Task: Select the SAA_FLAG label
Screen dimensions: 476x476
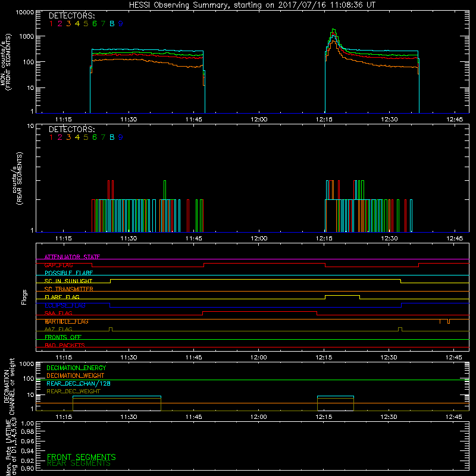Action: pos(58,313)
